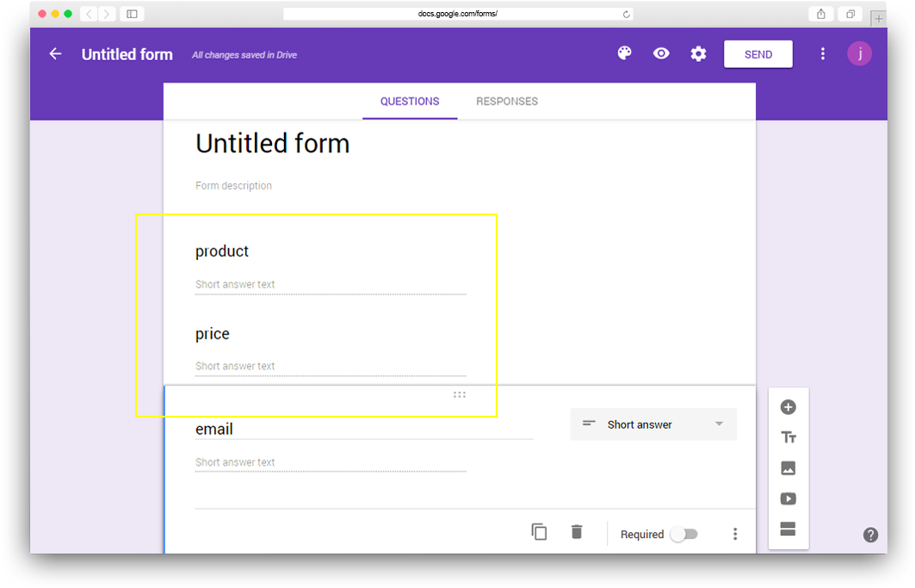This screenshot has height=588, width=915.
Task: Go back with the arrow next to Untitled form
Action: point(55,53)
